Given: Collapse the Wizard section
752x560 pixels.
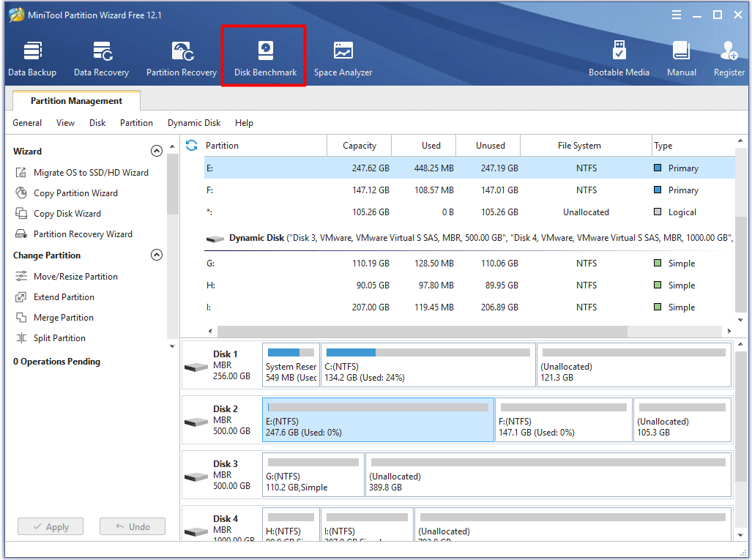Looking at the screenshot, I should click(x=156, y=152).
